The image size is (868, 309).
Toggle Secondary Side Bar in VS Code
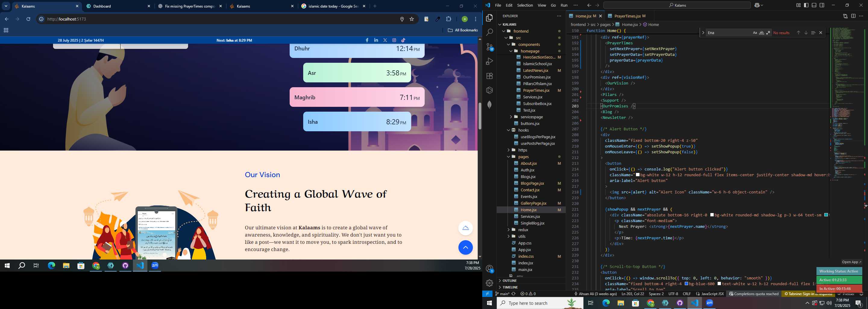tap(822, 5)
